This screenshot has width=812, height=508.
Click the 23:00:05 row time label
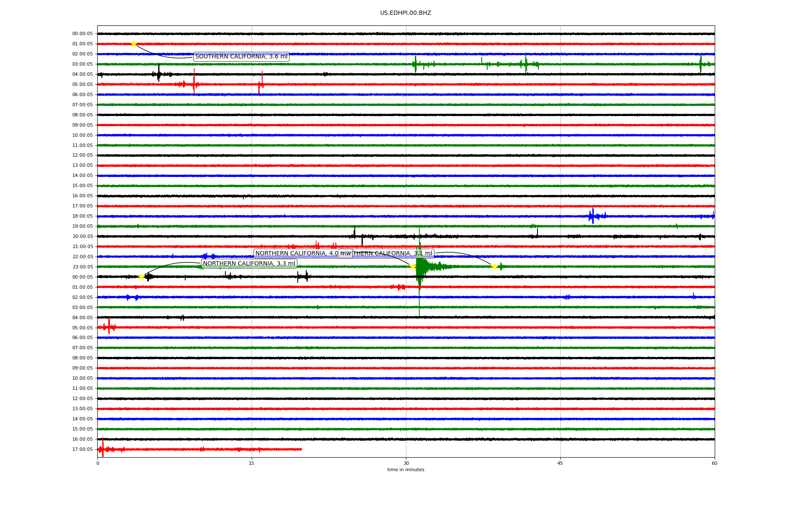82,267
